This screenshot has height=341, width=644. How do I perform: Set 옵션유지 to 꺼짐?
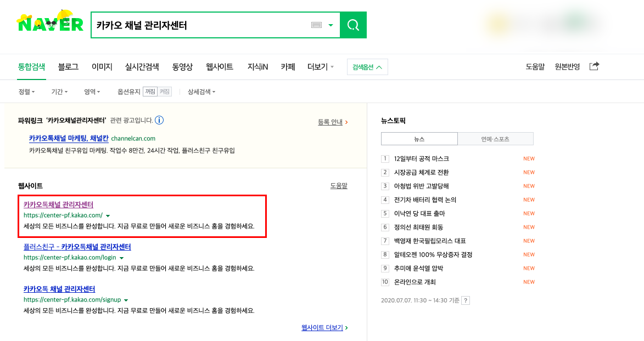150,92
